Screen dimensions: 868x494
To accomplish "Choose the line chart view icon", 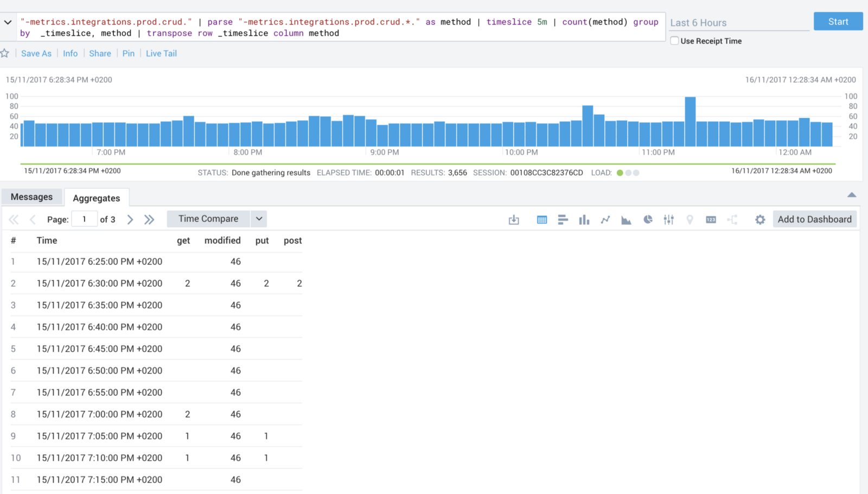I will (605, 220).
